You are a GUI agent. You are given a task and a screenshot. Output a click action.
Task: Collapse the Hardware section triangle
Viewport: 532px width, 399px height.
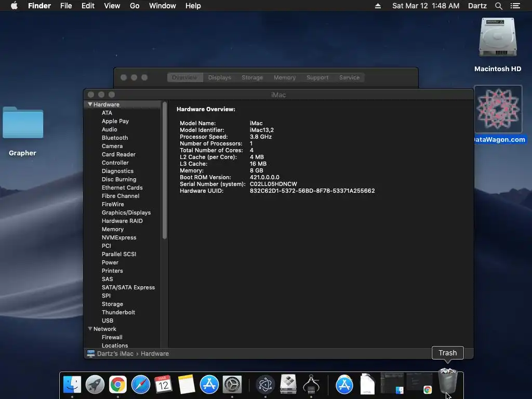pos(90,104)
